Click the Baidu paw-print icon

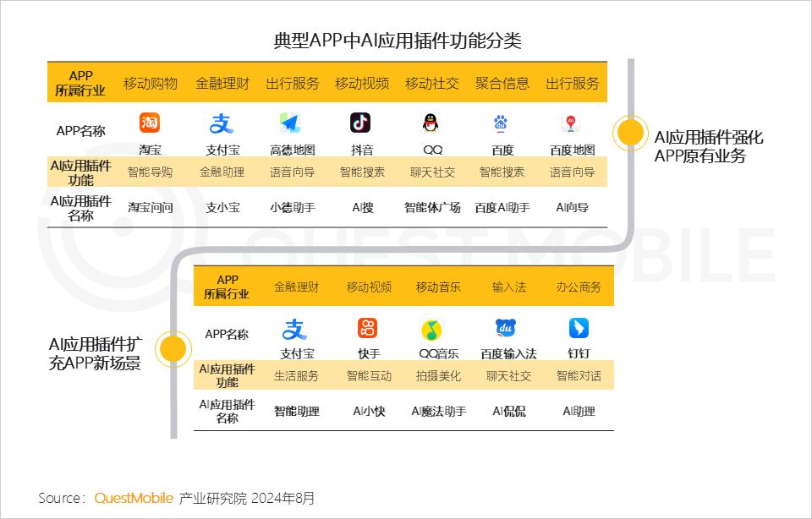(x=501, y=123)
